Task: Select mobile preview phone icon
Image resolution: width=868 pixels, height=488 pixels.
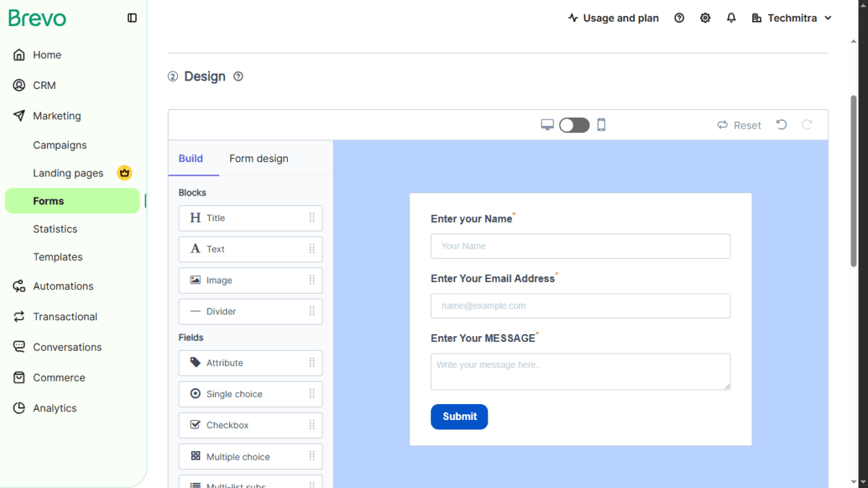Action: (601, 125)
